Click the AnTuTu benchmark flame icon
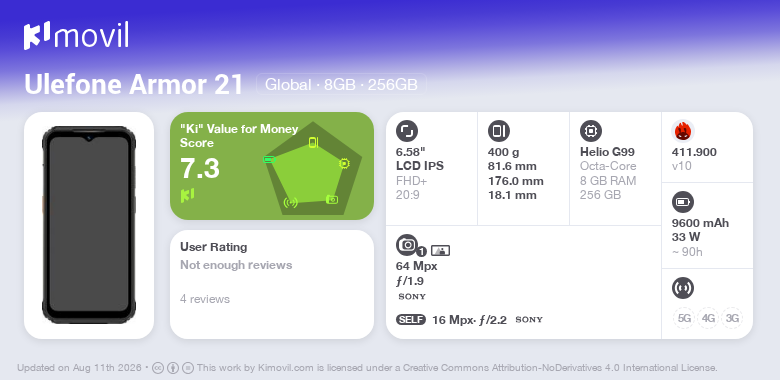 point(683,131)
